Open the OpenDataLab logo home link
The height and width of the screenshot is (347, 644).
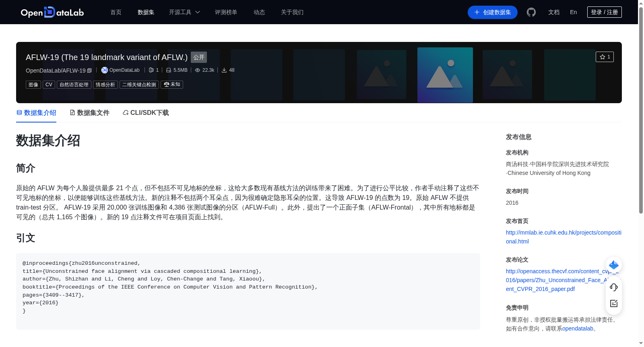[52, 12]
